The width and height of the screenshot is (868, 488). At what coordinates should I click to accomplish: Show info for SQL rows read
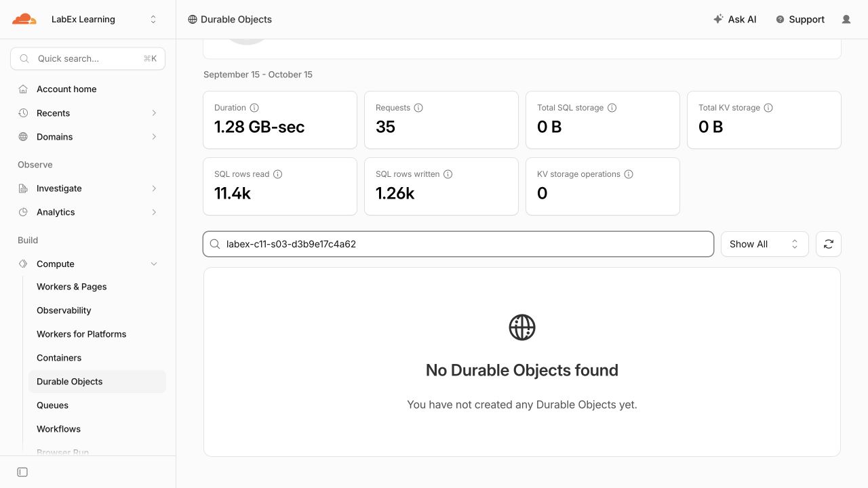277,174
